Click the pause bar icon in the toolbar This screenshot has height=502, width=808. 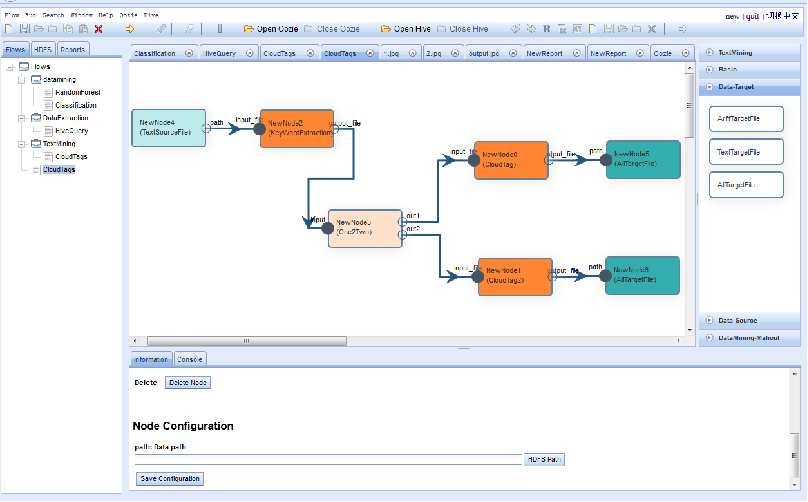click(x=220, y=29)
